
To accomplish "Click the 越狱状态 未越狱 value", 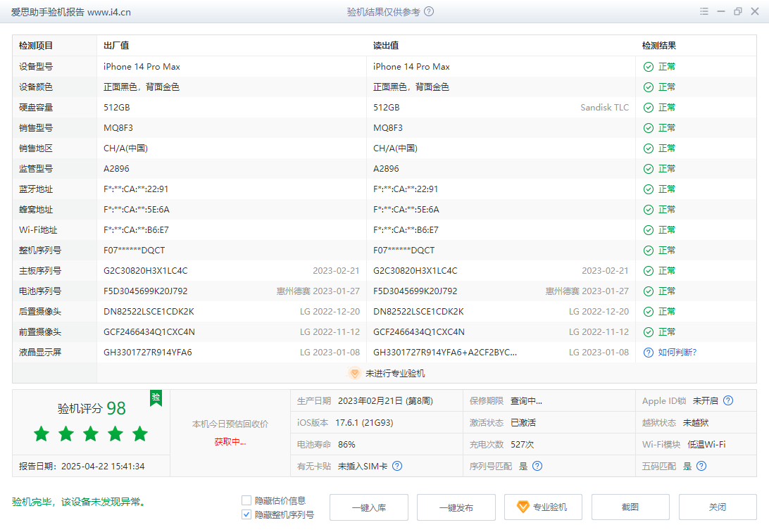I will tap(696, 423).
